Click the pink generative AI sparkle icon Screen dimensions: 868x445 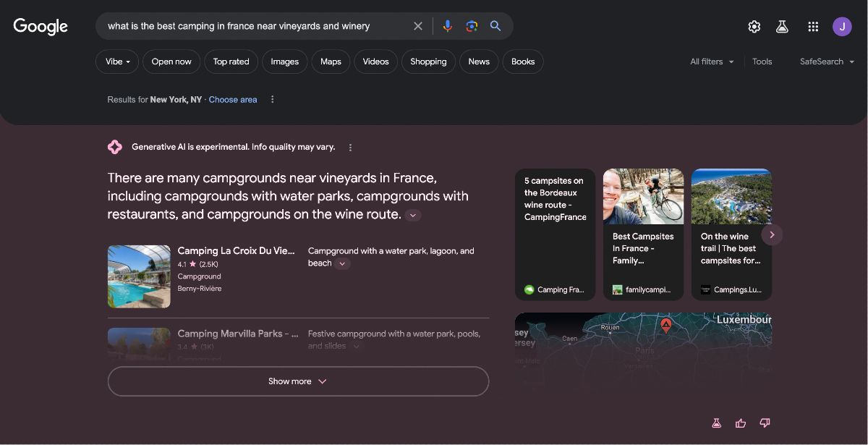(114, 147)
